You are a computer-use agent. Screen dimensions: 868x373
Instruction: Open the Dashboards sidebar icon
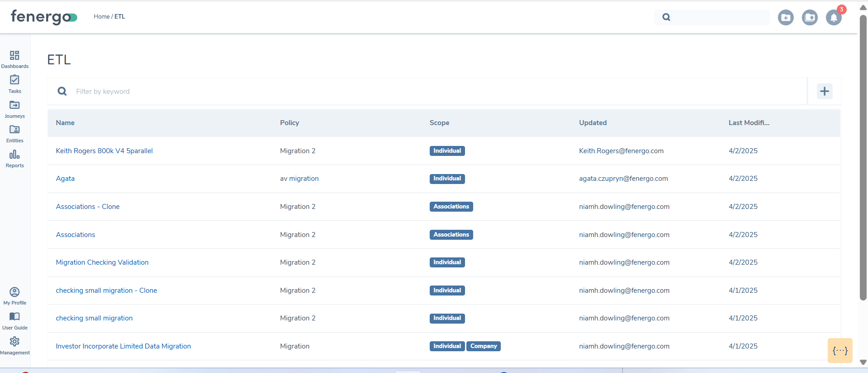(x=14, y=56)
